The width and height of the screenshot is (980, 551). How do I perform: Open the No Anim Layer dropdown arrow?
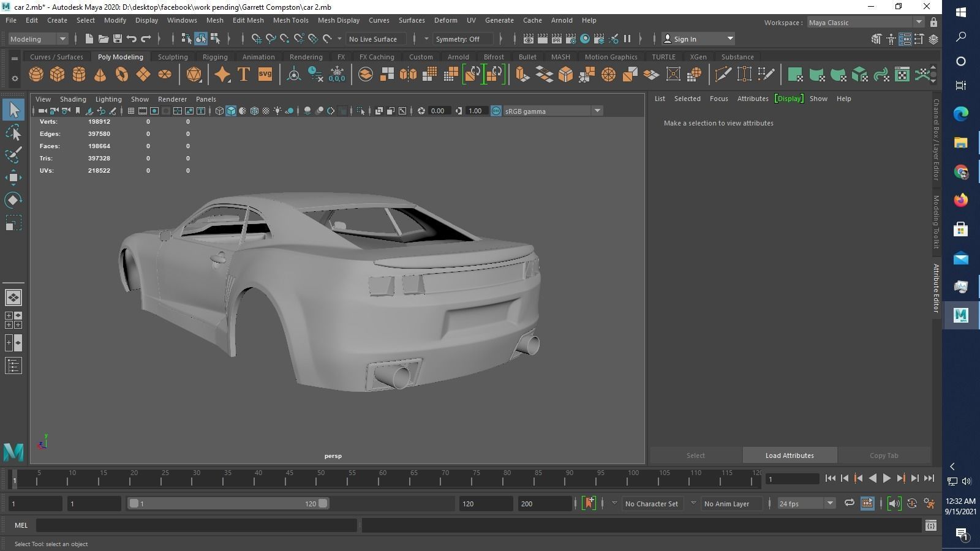[693, 503]
